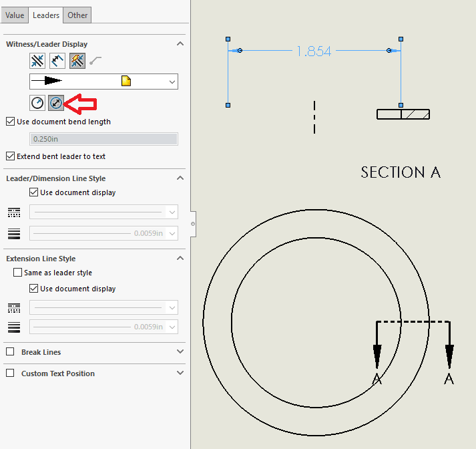Image resolution: width=476 pixels, height=449 pixels.
Task: Click the right arrow control circle on dimension
Action: point(389,50)
